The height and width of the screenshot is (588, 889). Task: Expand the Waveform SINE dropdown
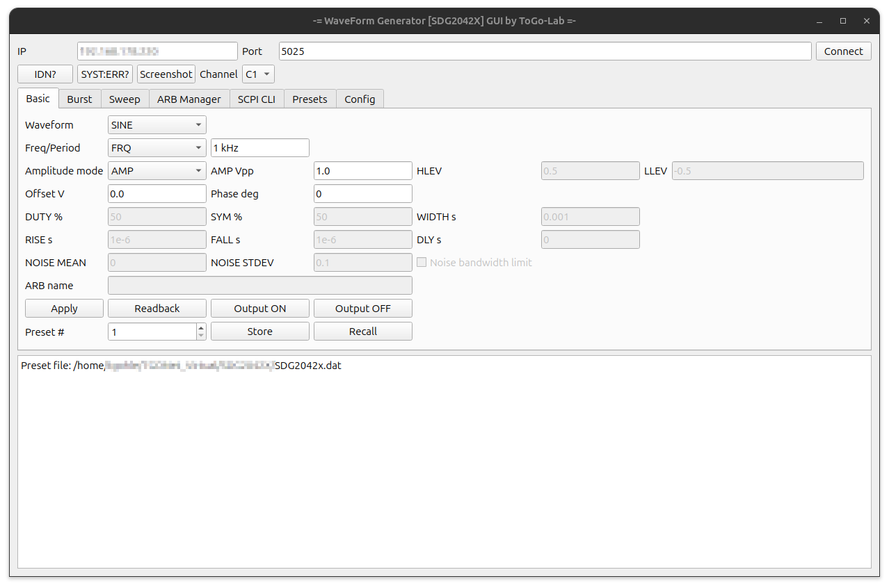157,125
